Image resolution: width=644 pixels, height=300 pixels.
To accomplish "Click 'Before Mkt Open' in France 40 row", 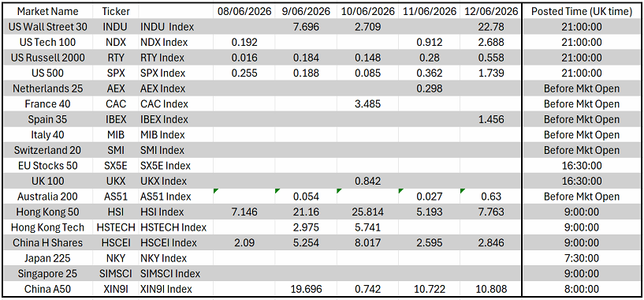I will pos(582,104).
